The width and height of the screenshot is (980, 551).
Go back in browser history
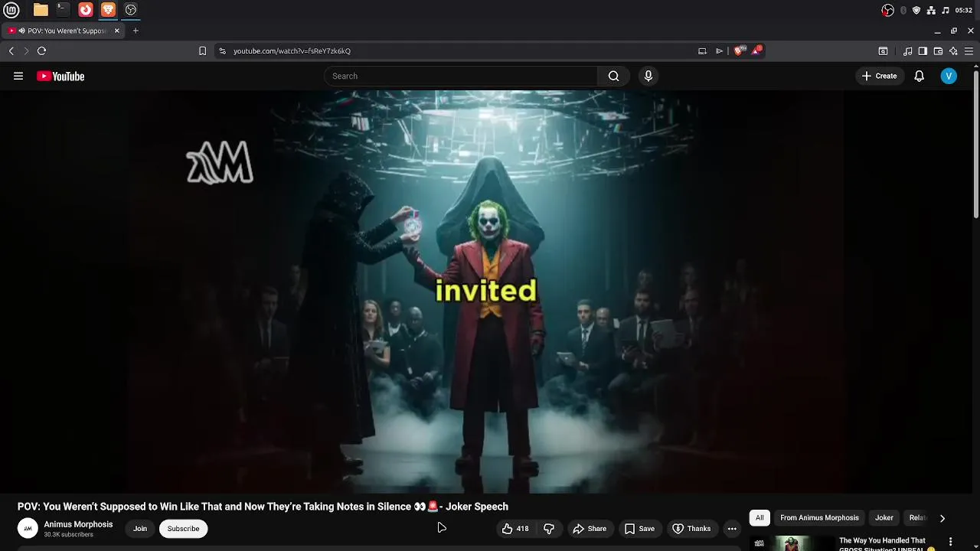click(11, 51)
